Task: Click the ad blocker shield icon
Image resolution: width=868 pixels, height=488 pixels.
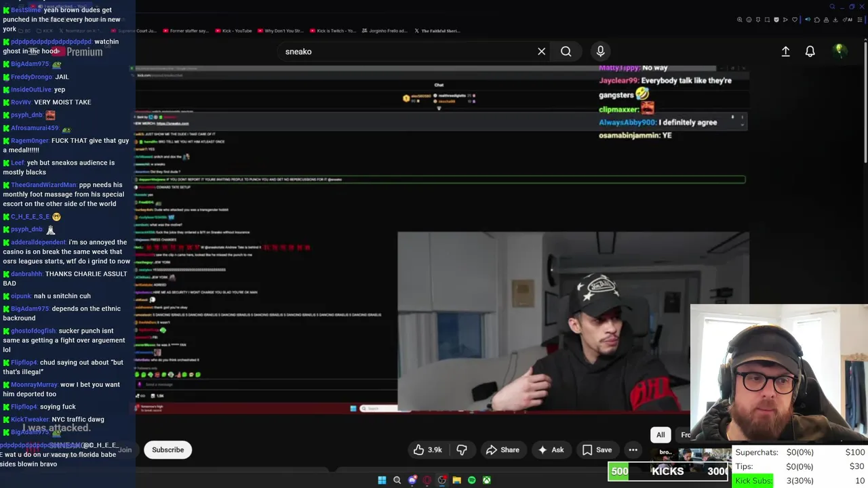Action: pos(776,20)
